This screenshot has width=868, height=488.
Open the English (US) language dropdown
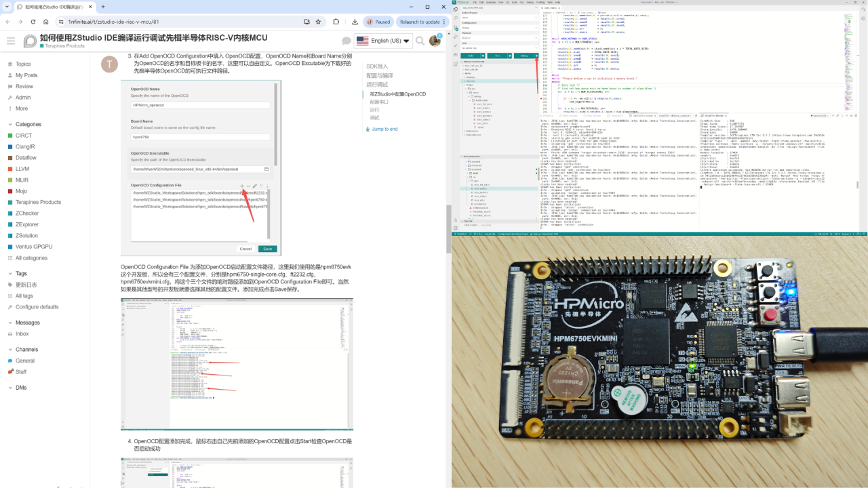[383, 41]
